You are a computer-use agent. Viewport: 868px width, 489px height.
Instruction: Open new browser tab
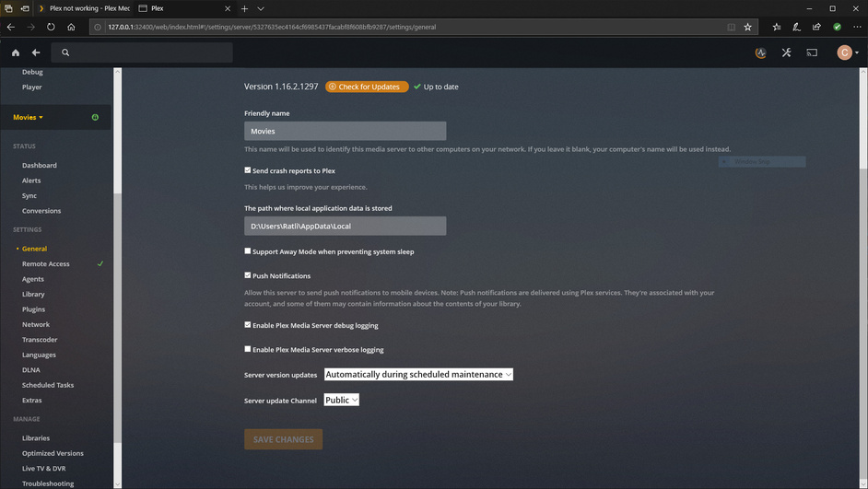pyautogui.click(x=244, y=8)
